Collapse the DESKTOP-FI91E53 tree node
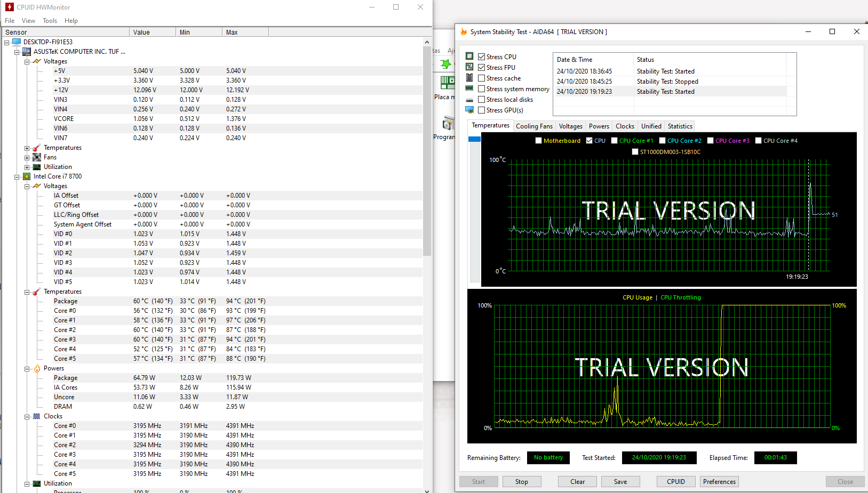This screenshot has height=493, width=868. [6, 42]
